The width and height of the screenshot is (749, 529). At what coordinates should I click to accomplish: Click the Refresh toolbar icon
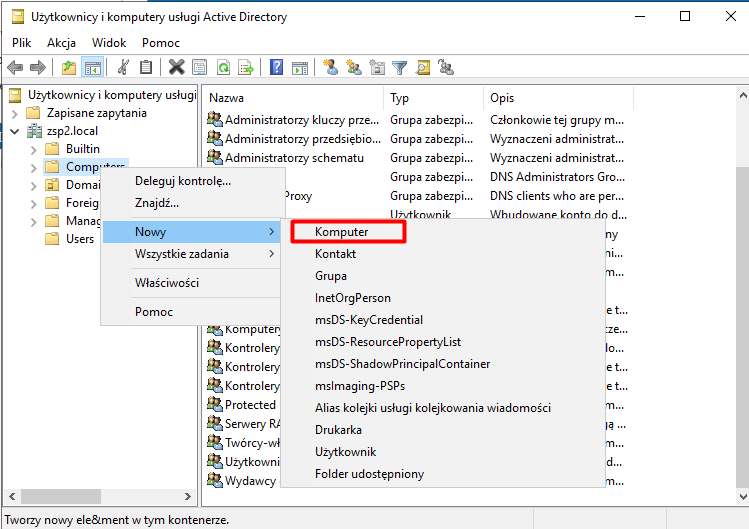(x=224, y=67)
